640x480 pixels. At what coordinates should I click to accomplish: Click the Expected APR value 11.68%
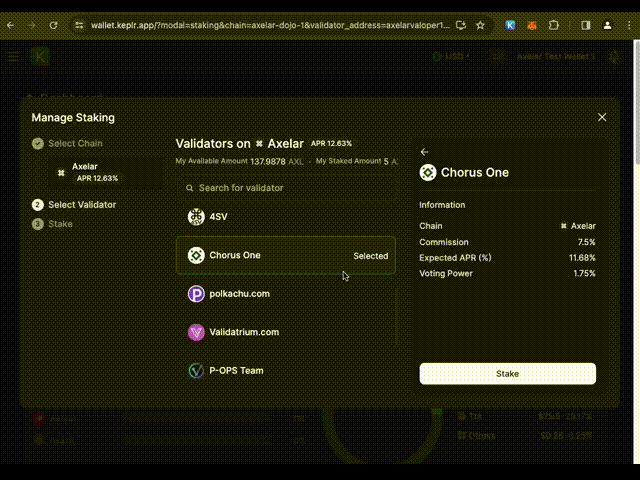tap(582, 258)
